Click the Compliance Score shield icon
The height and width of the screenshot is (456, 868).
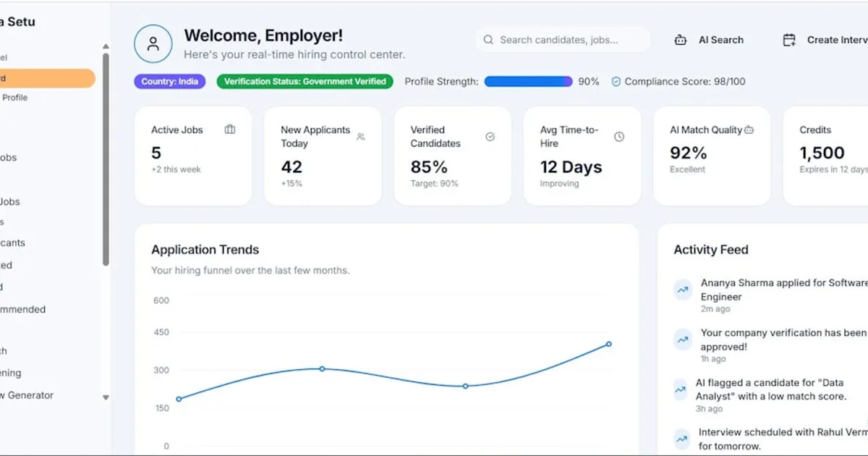(x=616, y=81)
